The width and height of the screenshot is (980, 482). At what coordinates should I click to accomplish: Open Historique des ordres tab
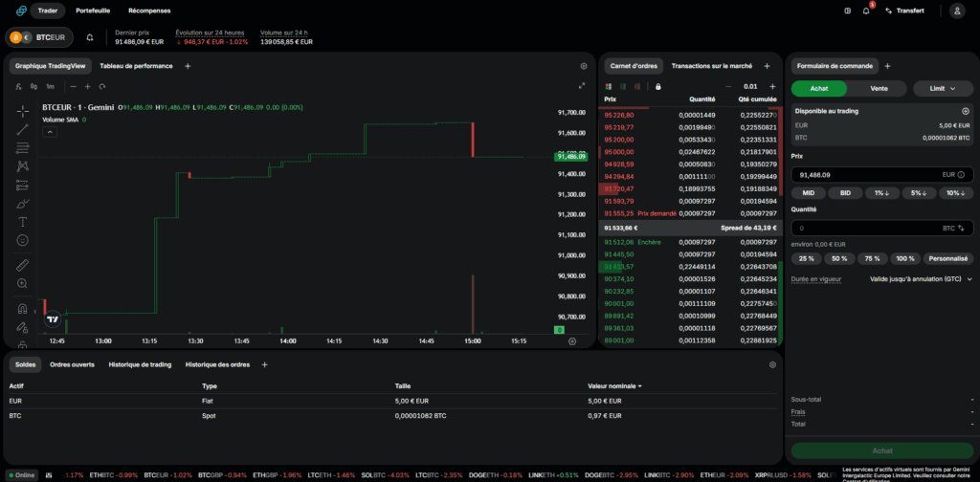click(x=217, y=364)
